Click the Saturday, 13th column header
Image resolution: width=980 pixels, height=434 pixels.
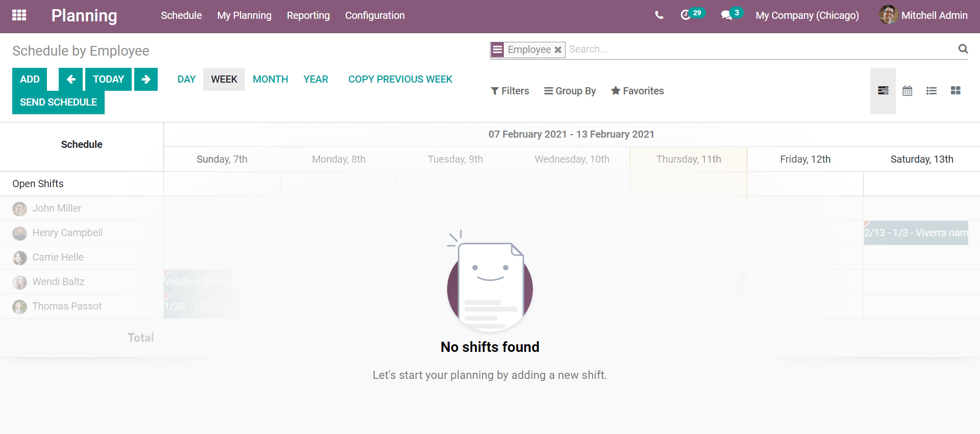coord(922,159)
